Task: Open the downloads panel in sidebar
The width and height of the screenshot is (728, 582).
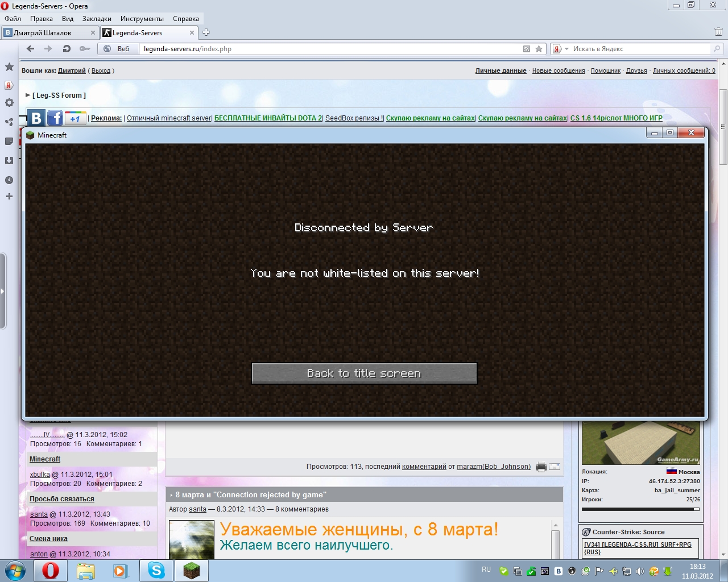Action: point(9,161)
